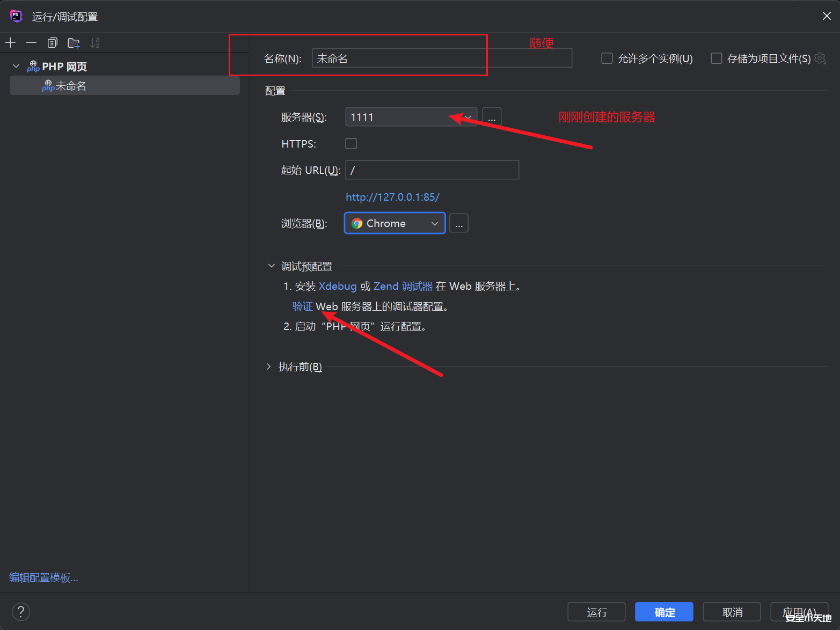Confirm settings with the 确定 button
840x630 pixels.
click(663, 612)
